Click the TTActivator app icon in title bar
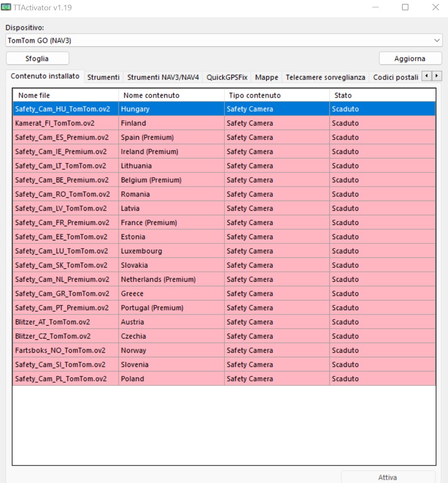The height and width of the screenshot is (483, 448). [6, 7]
